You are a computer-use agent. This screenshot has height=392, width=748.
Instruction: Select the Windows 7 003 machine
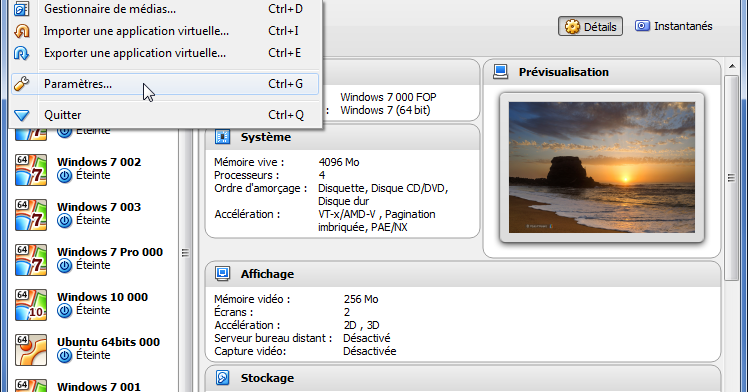pyautogui.click(x=93, y=214)
